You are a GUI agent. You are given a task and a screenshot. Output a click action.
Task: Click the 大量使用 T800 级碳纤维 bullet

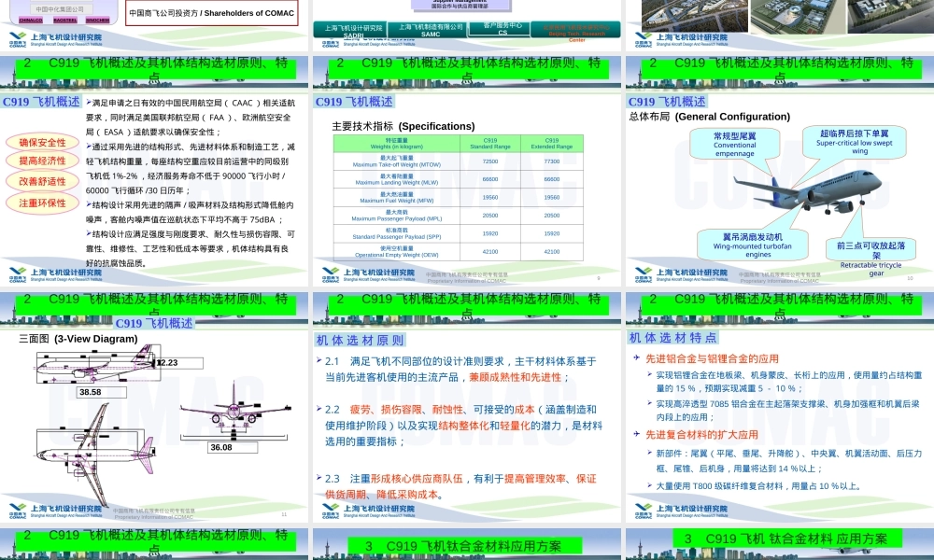(x=758, y=486)
